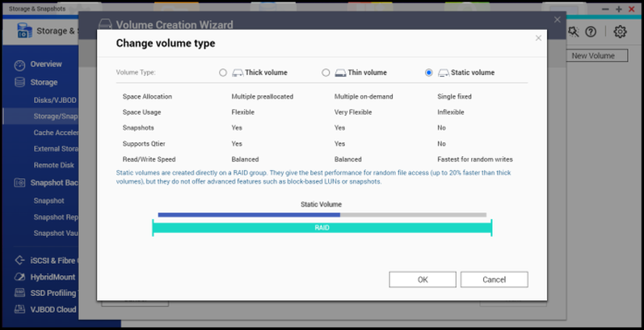Click the VJBOD Cloud icon
The height and width of the screenshot is (330, 644).
(x=19, y=309)
